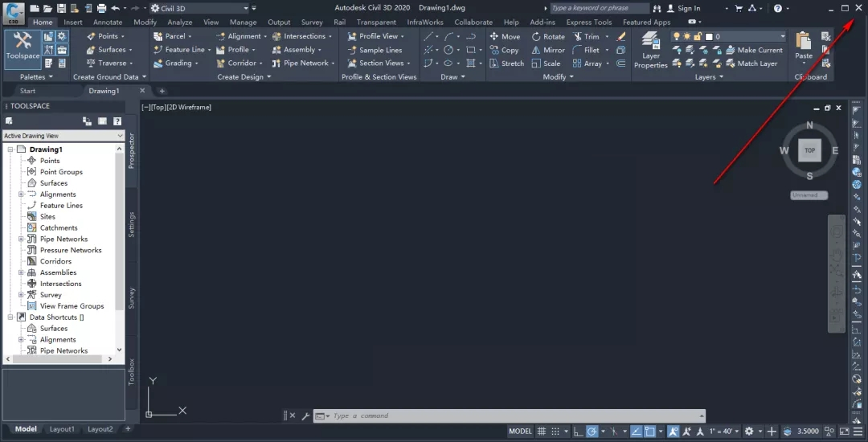
Task: Click the TOP face of ViewCube
Action: tap(810, 150)
